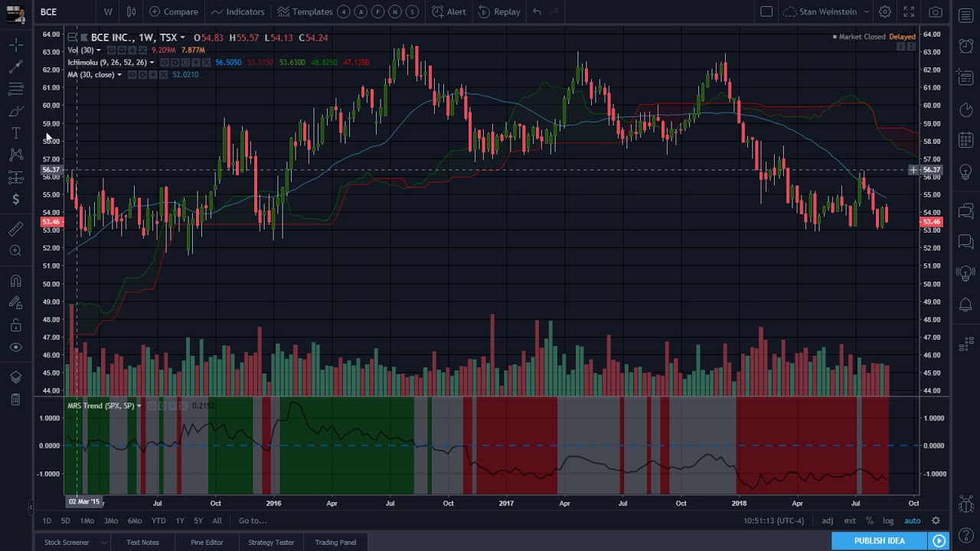Click the Compare symbol button

(x=174, y=11)
